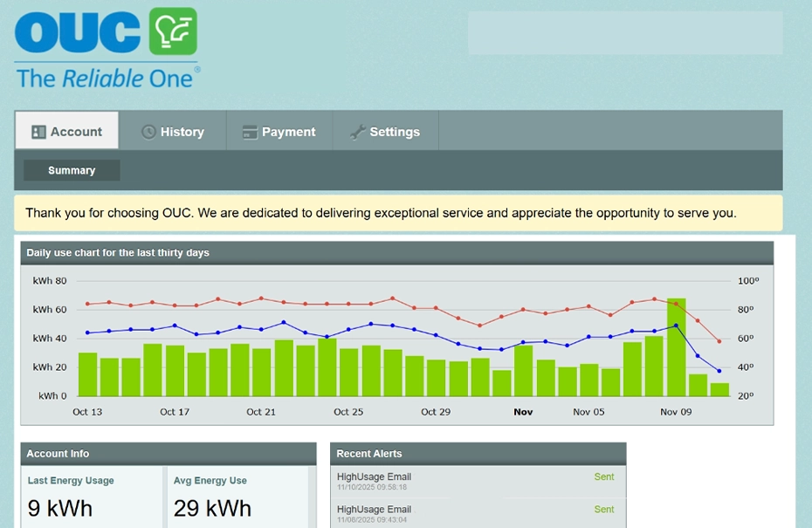
Task: Click the wrench icon on Settings tab
Action: point(357,132)
